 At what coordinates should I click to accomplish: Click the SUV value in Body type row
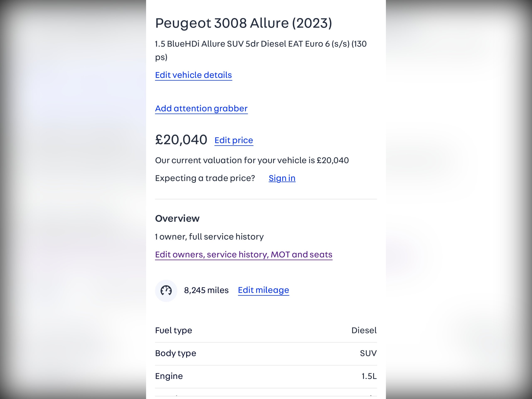(x=368, y=353)
